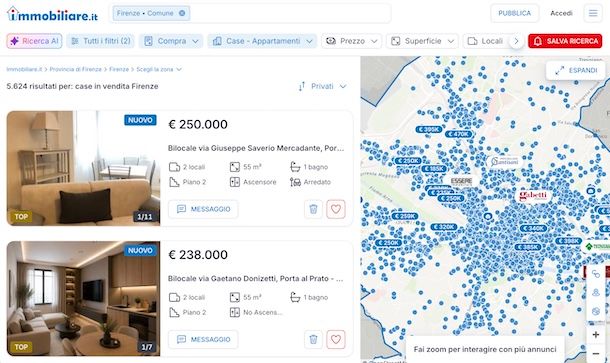Image resolution: width=610 pixels, height=363 pixels.
Task: Click the Accedi login link
Action: pos(561,13)
